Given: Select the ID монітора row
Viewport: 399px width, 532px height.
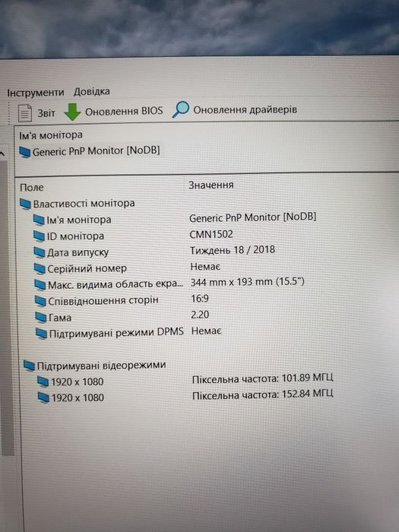Looking at the screenshot, I should [x=133, y=235].
